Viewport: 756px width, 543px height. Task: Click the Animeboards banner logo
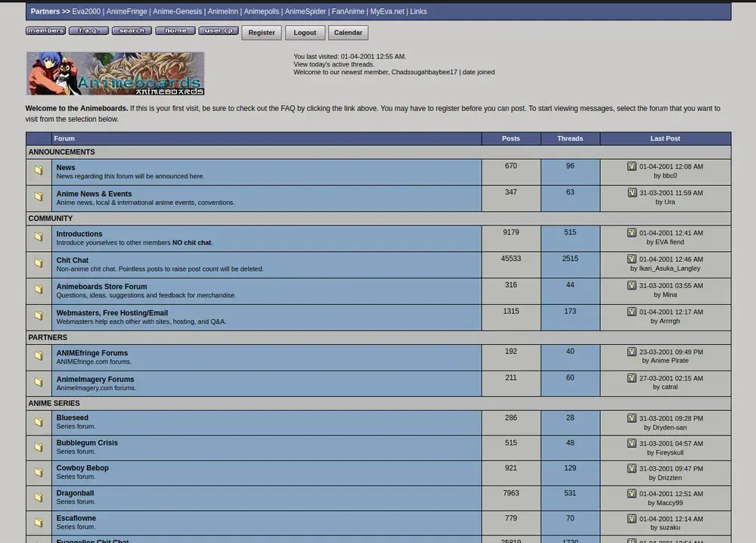(115, 73)
